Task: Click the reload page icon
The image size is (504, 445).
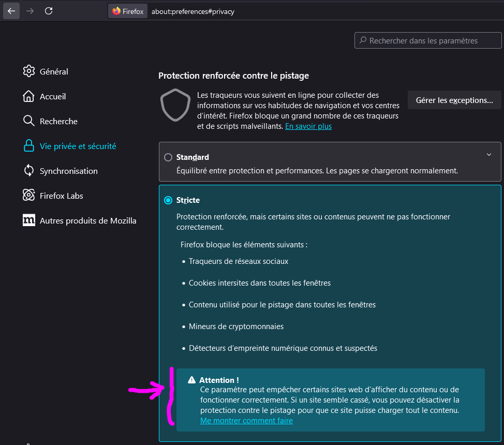Action: point(49,11)
